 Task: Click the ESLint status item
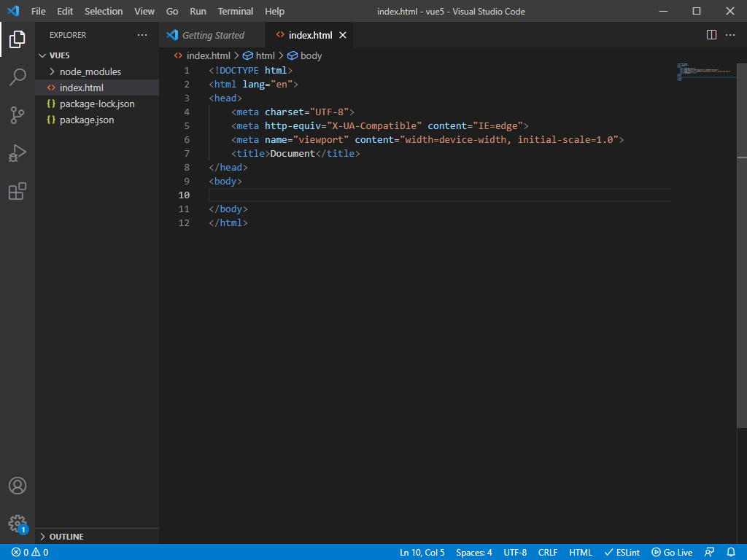(x=622, y=553)
